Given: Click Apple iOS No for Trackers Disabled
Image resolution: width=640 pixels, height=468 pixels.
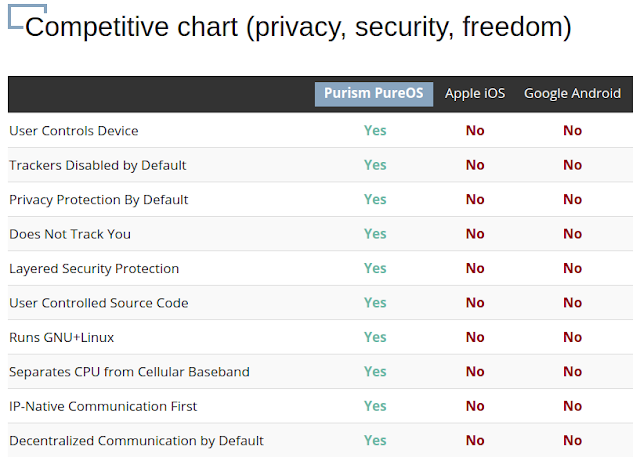Looking at the screenshot, I should coord(475,165).
